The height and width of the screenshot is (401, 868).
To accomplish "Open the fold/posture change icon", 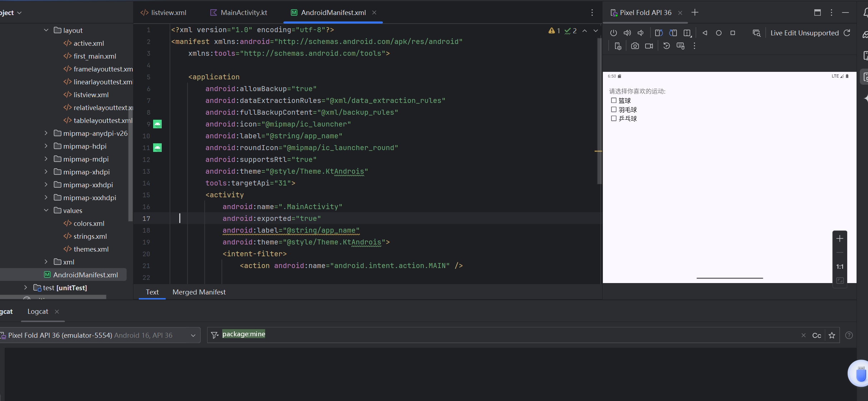I will 687,33.
